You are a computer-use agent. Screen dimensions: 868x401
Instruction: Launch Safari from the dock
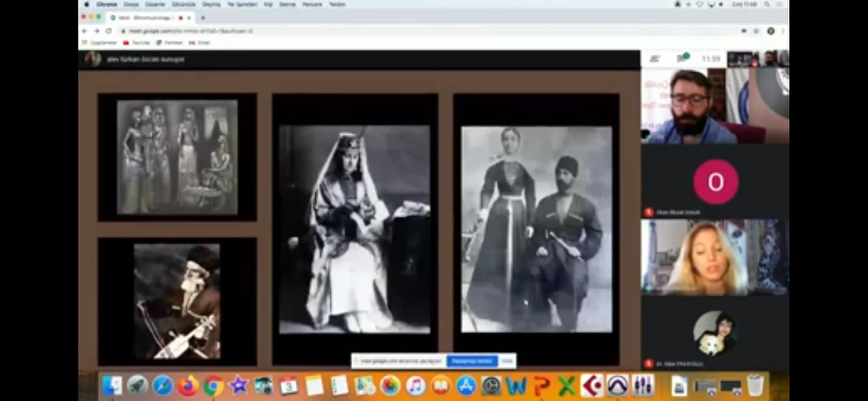click(x=163, y=385)
